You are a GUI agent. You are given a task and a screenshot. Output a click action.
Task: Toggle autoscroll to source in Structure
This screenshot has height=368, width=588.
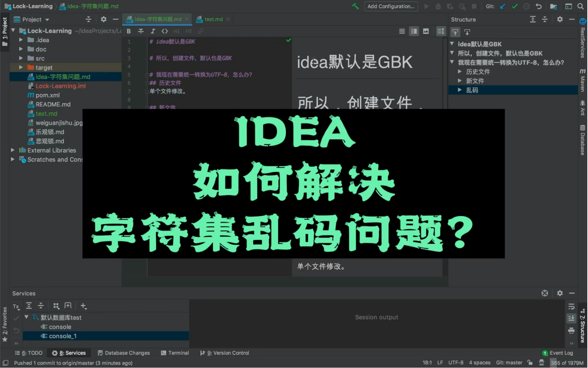pyautogui.click(x=455, y=32)
